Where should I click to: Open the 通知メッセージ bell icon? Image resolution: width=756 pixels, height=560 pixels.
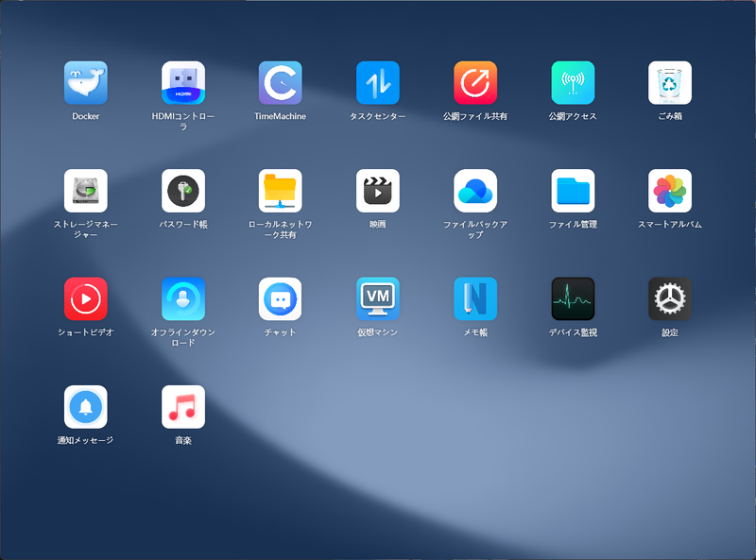pyautogui.click(x=86, y=407)
